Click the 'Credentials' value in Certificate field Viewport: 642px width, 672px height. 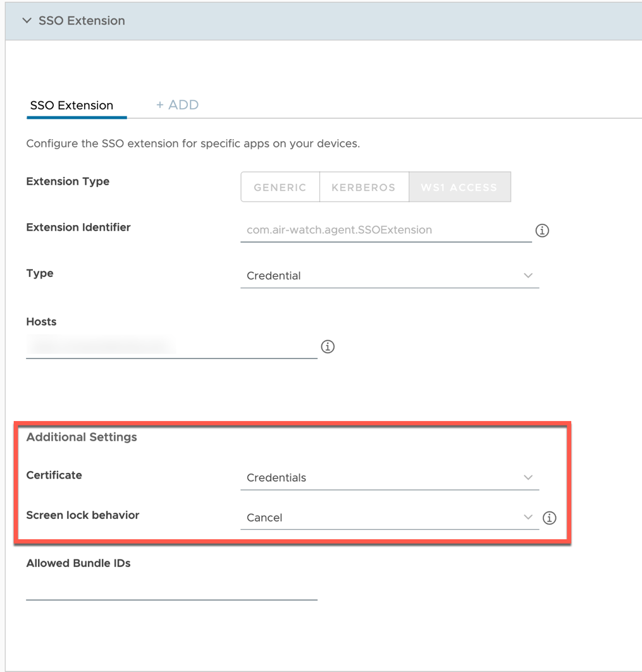276,478
